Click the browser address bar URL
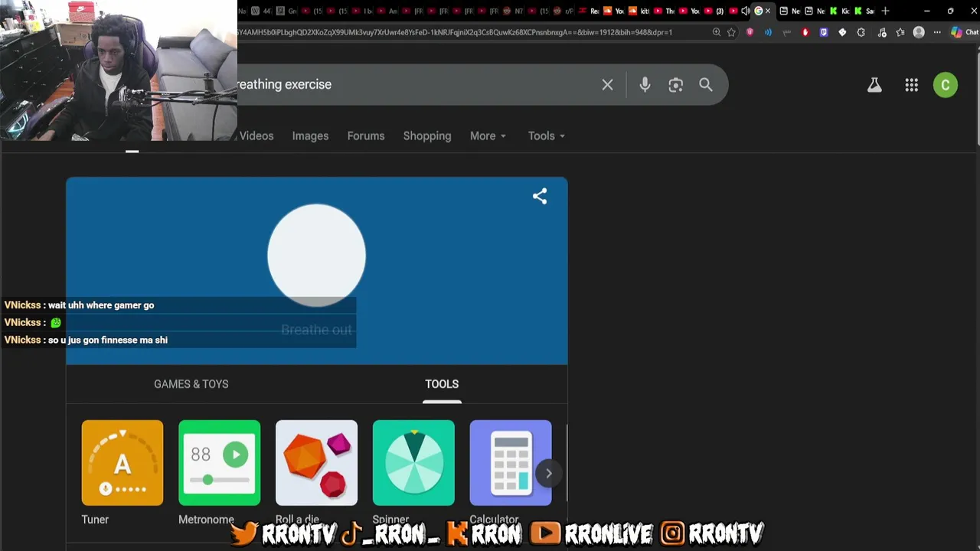Viewport: 980px width, 551px height. tap(456, 32)
